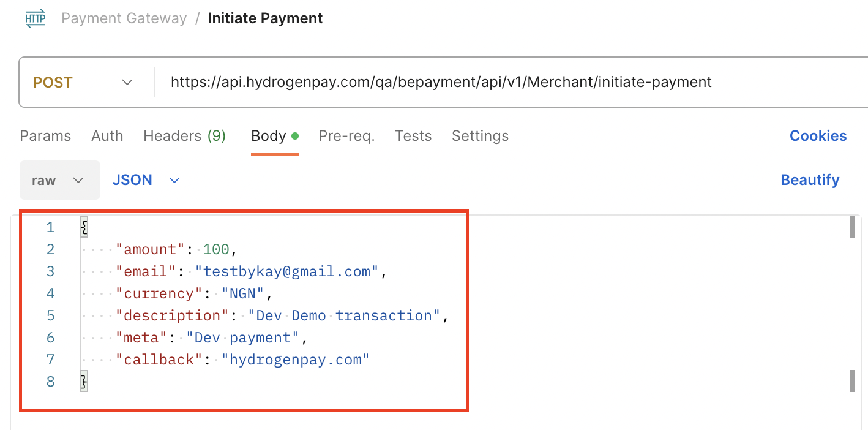
Task: Open the JSON format dropdown
Action: coord(146,180)
